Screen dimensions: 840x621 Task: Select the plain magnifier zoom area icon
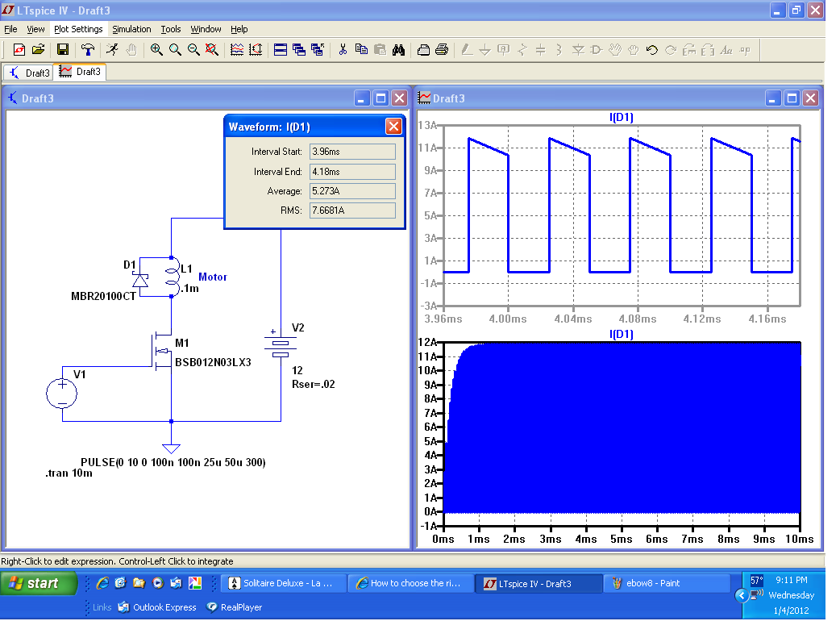pos(175,50)
